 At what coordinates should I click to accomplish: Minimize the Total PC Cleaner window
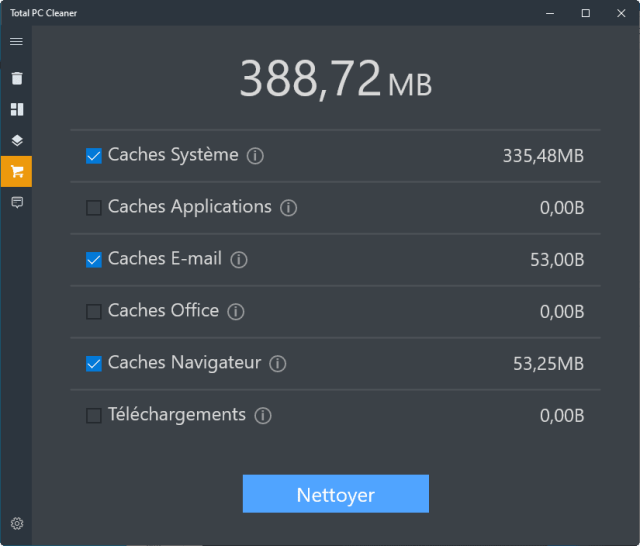(x=550, y=13)
